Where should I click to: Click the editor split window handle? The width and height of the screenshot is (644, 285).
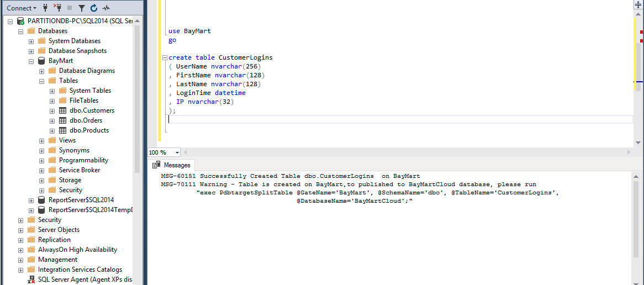(x=638, y=6)
